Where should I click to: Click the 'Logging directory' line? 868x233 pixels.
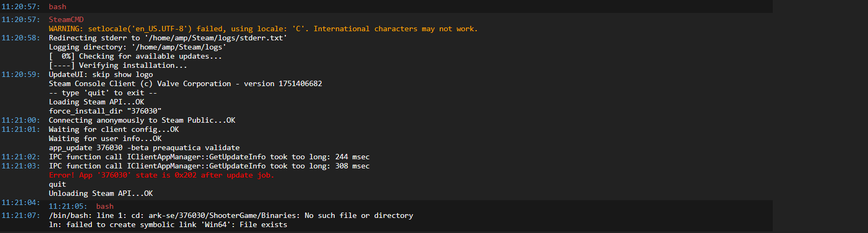tap(138, 47)
